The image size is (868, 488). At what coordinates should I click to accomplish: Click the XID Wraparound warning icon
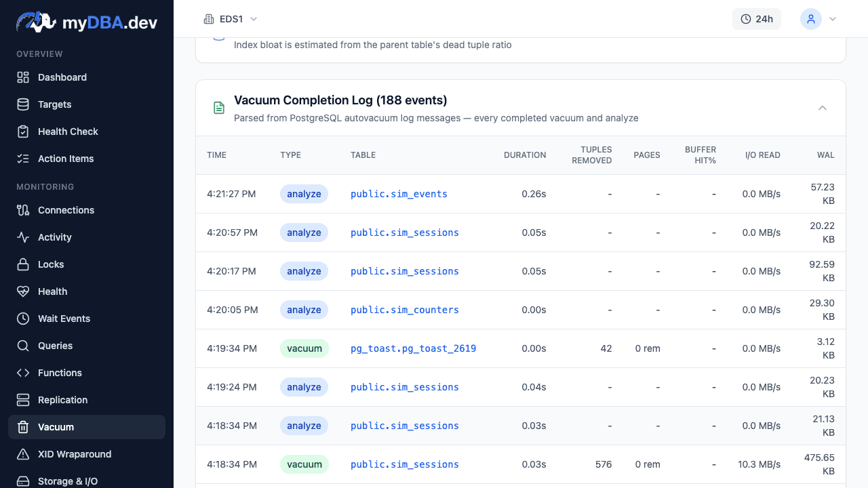pyautogui.click(x=23, y=454)
